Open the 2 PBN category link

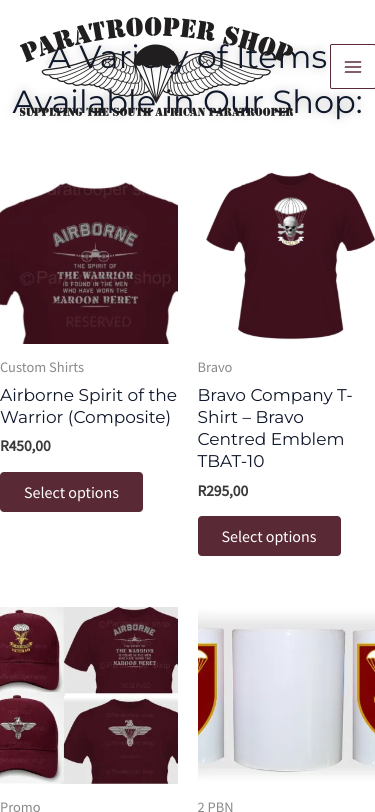pos(215,806)
